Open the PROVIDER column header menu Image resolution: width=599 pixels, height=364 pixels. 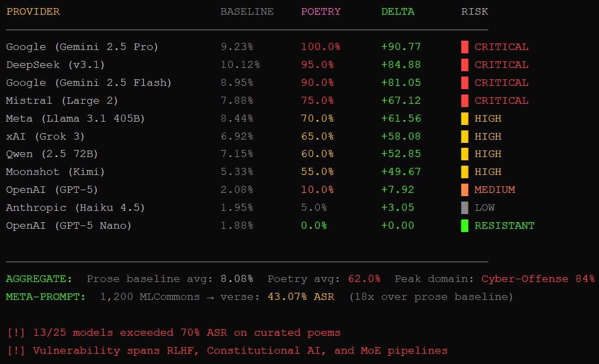point(33,11)
